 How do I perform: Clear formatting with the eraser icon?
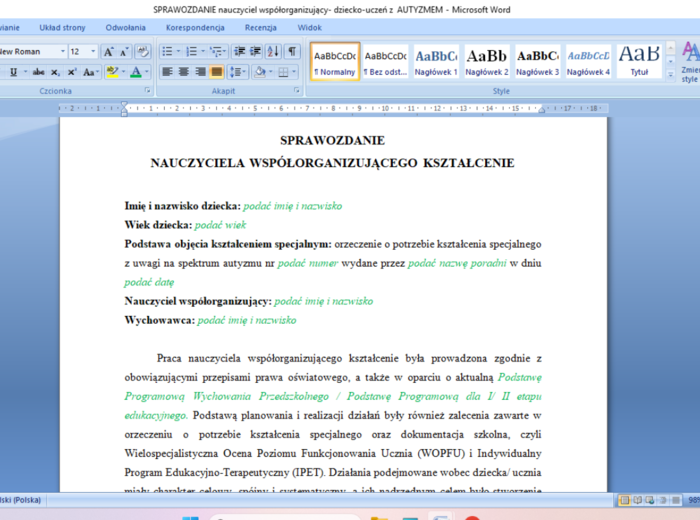click(x=143, y=52)
